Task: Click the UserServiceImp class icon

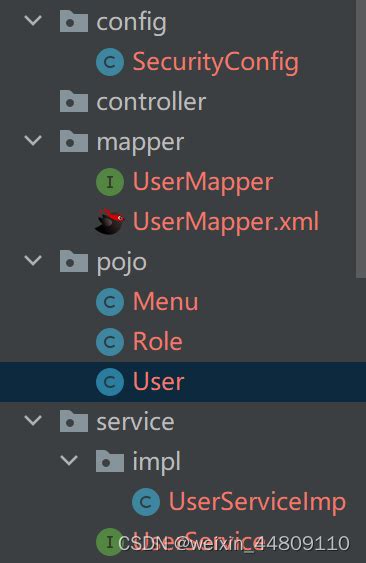Action: pos(146,502)
